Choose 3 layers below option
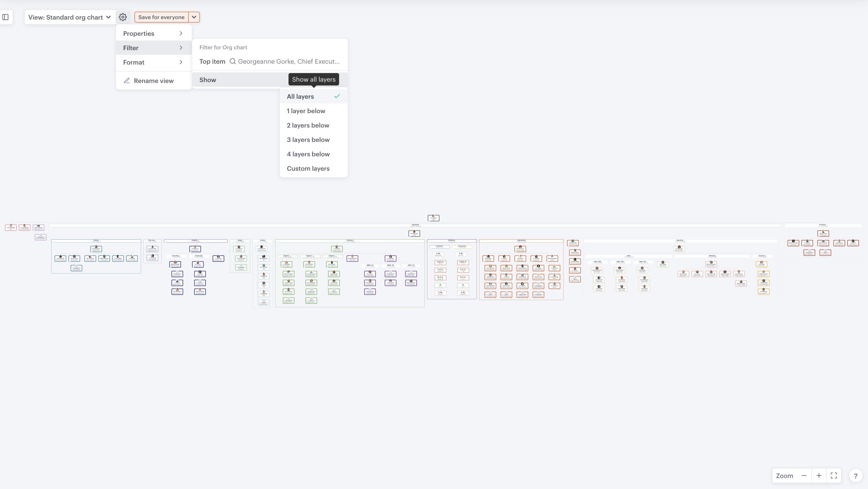The width and height of the screenshot is (868, 489). tap(308, 140)
